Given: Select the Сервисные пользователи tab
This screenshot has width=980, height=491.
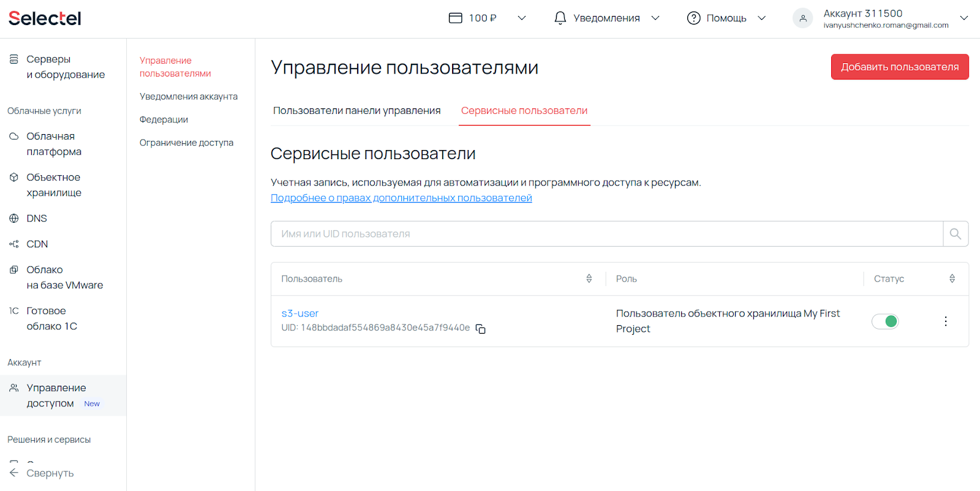Looking at the screenshot, I should click(524, 111).
